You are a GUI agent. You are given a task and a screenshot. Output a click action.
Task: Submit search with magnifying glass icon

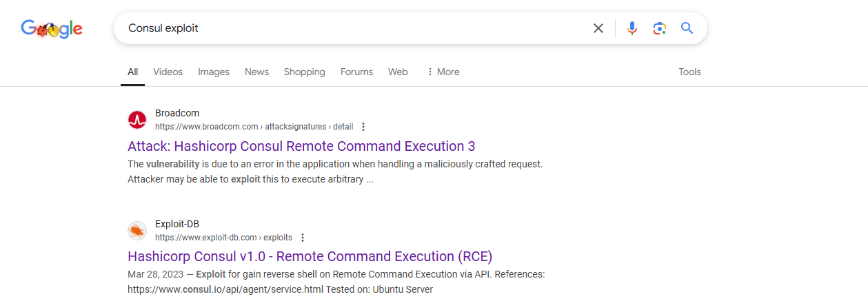pyautogui.click(x=687, y=28)
